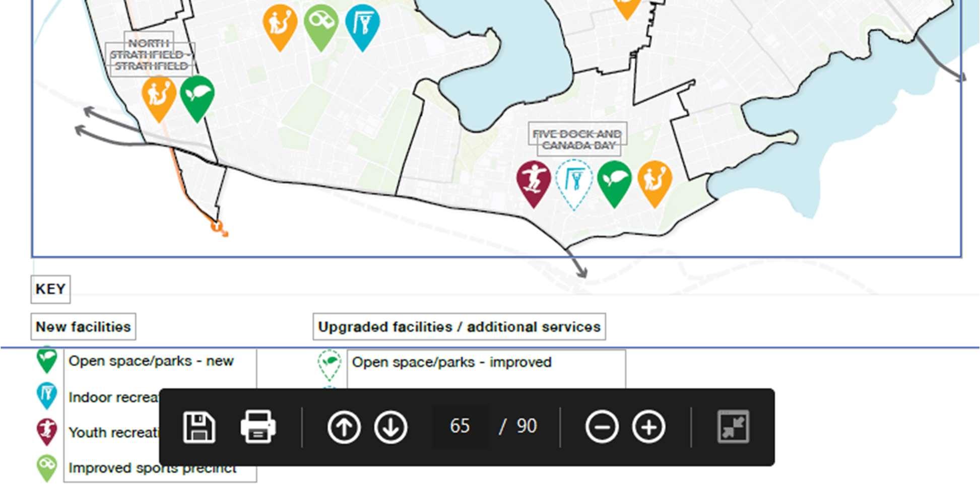The height and width of the screenshot is (492, 980).
Task: Click dashed blue indoor recreation pin in Five Dock
Action: [574, 184]
